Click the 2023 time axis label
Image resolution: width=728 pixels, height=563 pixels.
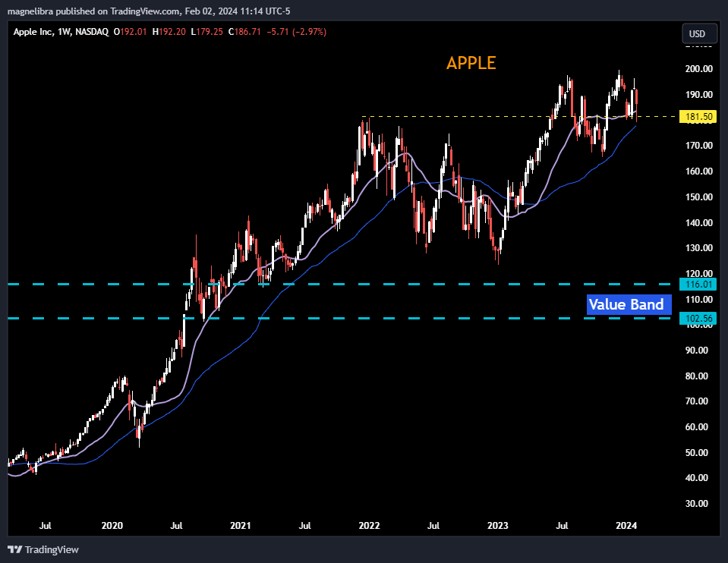click(x=498, y=525)
